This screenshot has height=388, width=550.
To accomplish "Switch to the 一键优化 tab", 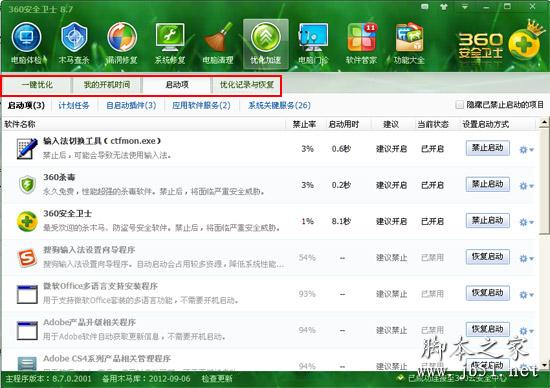I will (x=37, y=85).
